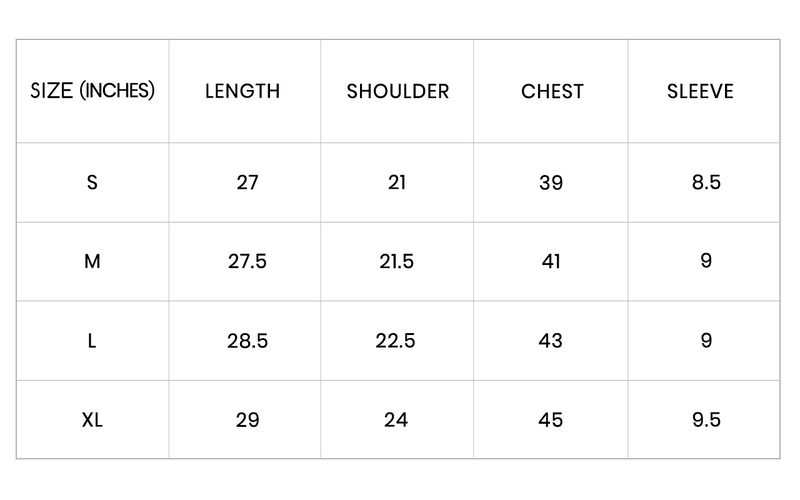Select the SLEEVE column header
Screen dimensions: 800x500
[701, 91]
